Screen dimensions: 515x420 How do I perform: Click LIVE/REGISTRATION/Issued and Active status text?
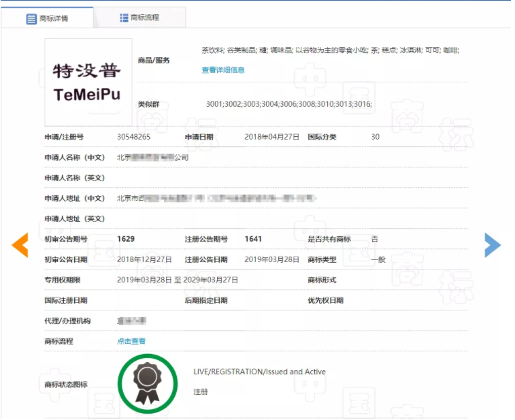click(259, 372)
